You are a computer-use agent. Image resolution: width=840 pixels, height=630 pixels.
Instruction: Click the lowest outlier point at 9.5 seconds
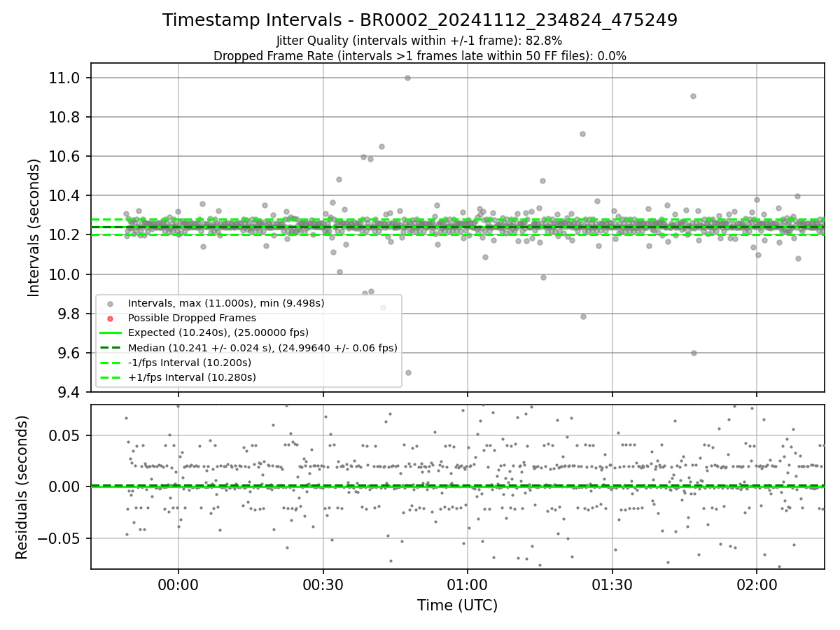408,372
